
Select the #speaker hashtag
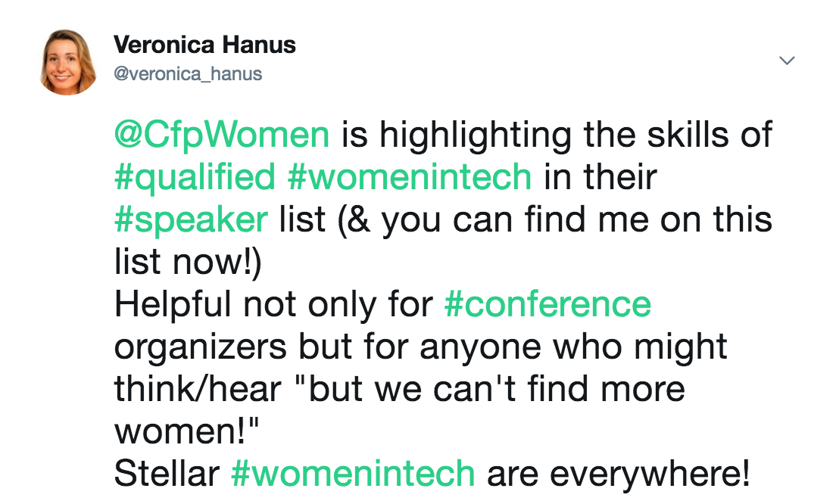click(x=191, y=220)
